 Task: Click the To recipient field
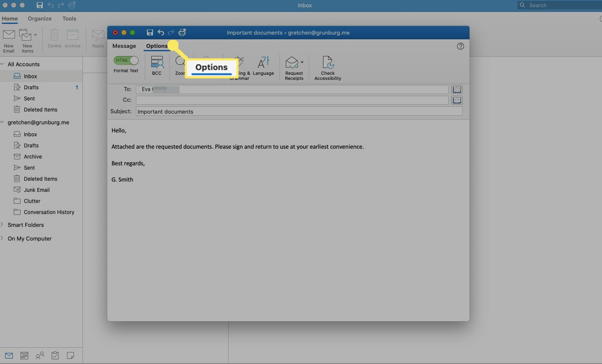pyautogui.click(x=292, y=89)
